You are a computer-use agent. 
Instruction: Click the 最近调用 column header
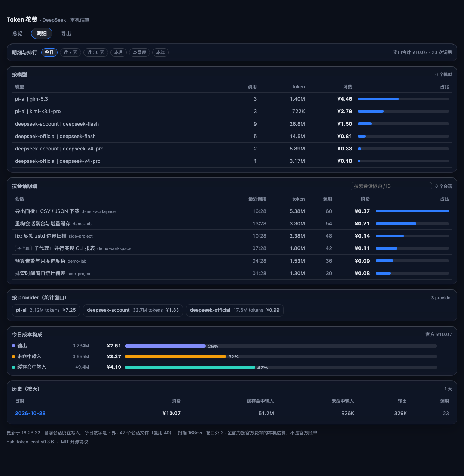[257, 199]
